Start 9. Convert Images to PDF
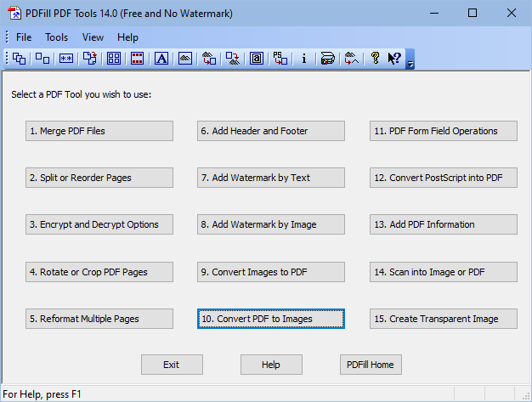 coord(271,272)
